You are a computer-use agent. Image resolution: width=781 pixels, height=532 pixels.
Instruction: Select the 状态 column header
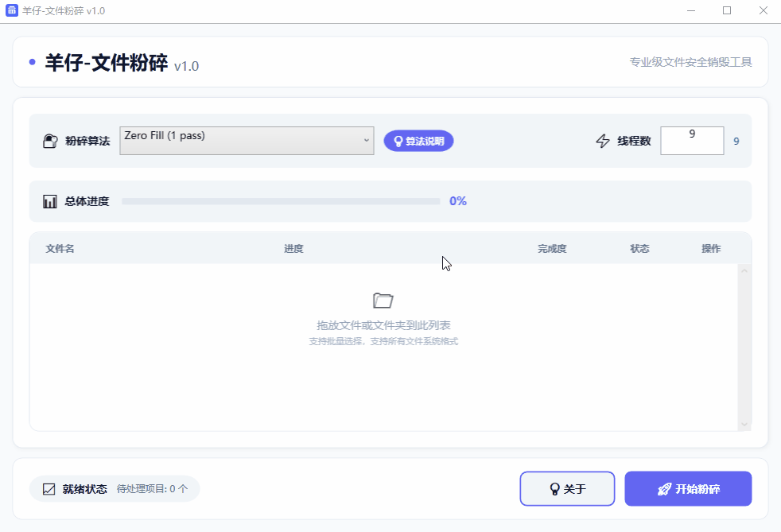point(639,248)
